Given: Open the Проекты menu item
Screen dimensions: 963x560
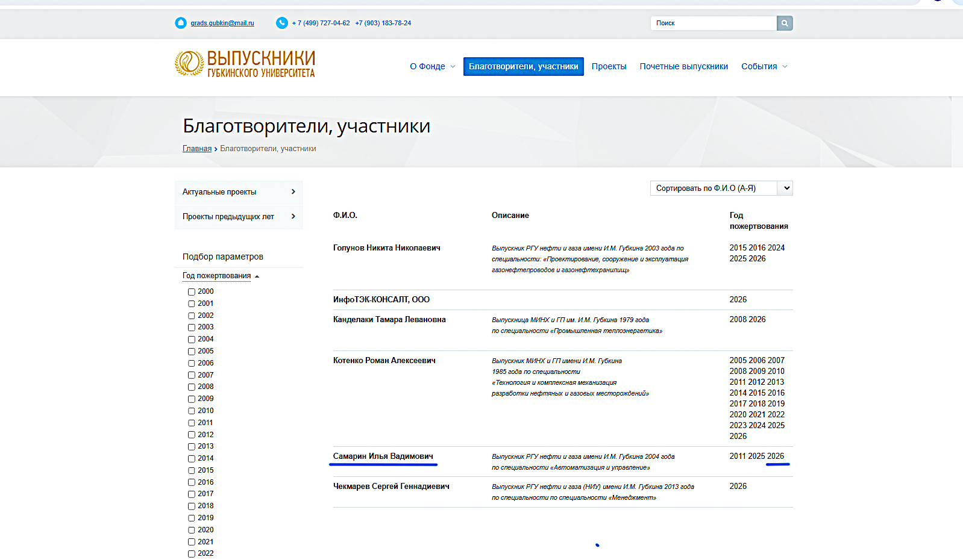Looking at the screenshot, I should (x=609, y=67).
